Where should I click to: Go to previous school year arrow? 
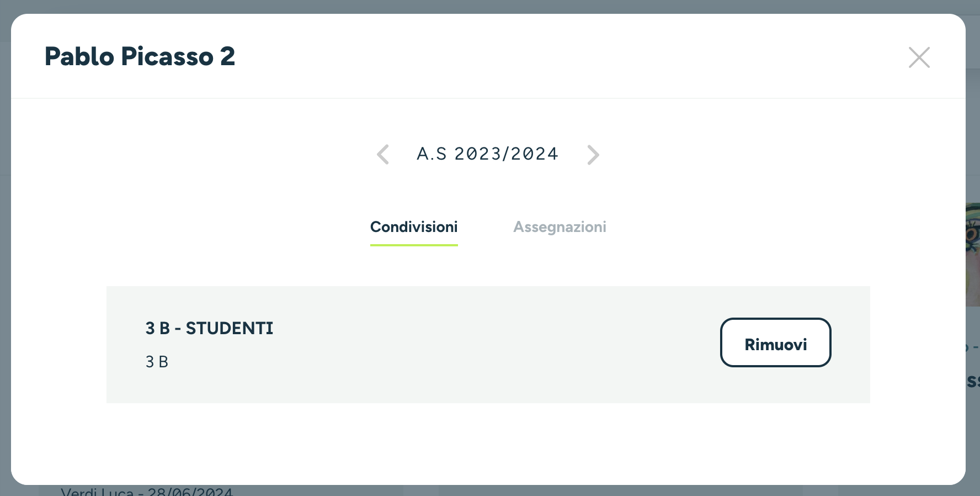[383, 155]
